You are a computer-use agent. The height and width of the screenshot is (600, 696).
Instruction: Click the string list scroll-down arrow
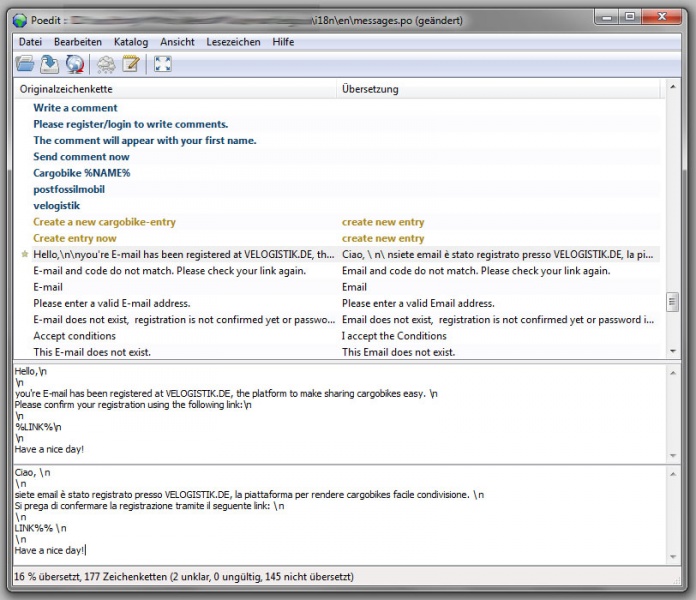[x=672, y=351]
